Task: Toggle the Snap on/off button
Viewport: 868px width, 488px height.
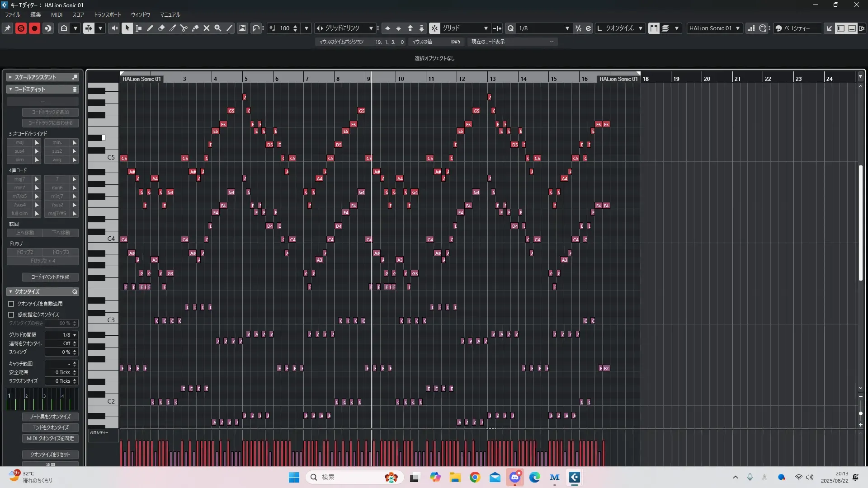Action: tap(434, 28)
